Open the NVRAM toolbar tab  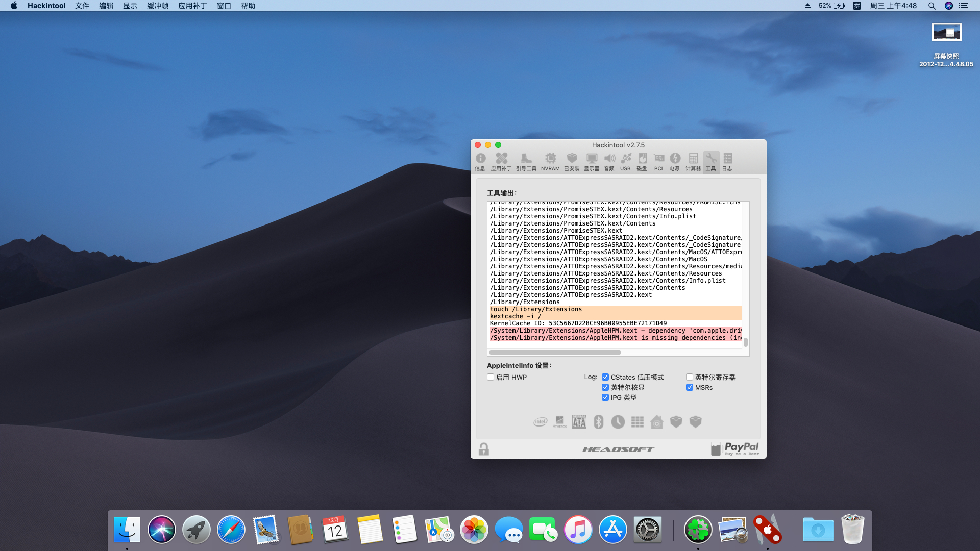[x=550, y=162]
